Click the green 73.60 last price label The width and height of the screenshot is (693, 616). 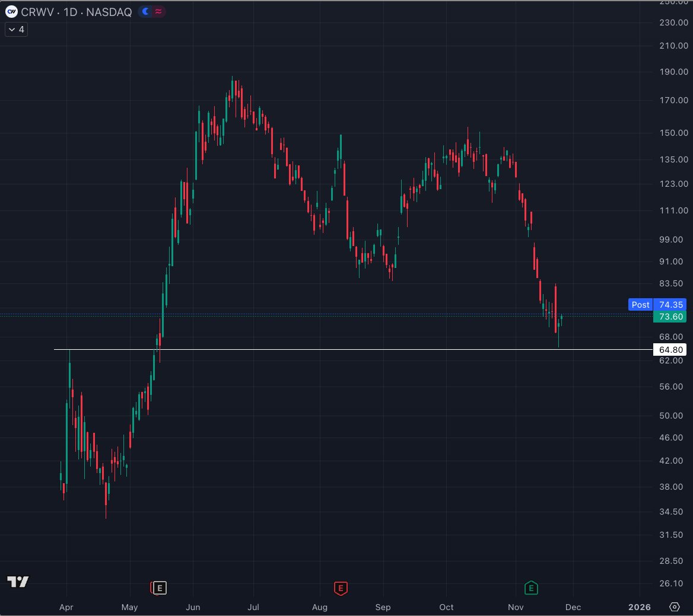tap(670, 317)
